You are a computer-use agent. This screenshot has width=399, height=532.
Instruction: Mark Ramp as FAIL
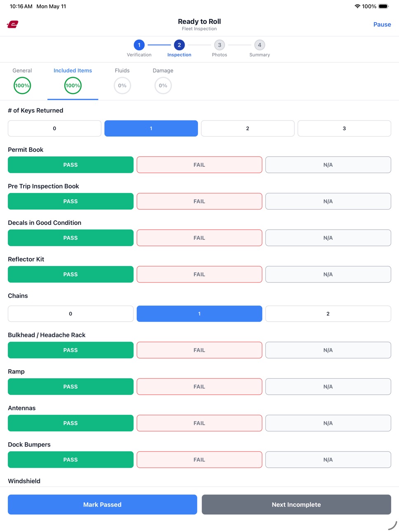(199, 386)
